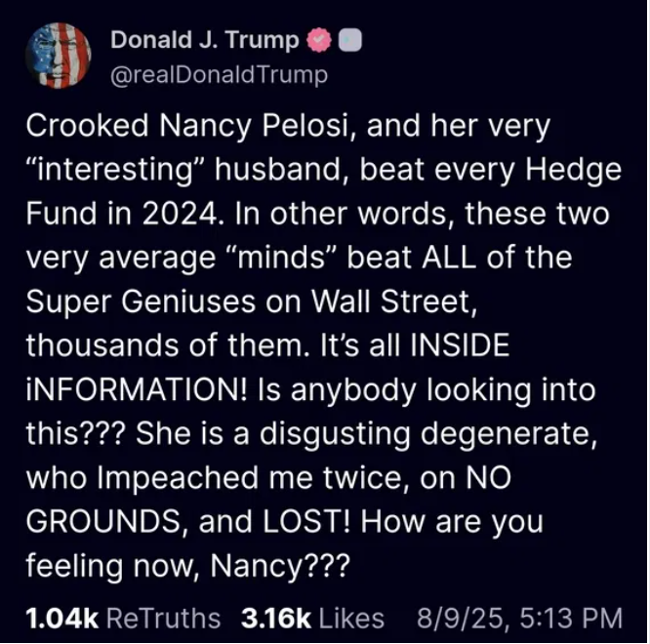The image size is (650, 644).
Task: Click the word "LOST!" in the post
Action: 307,521
